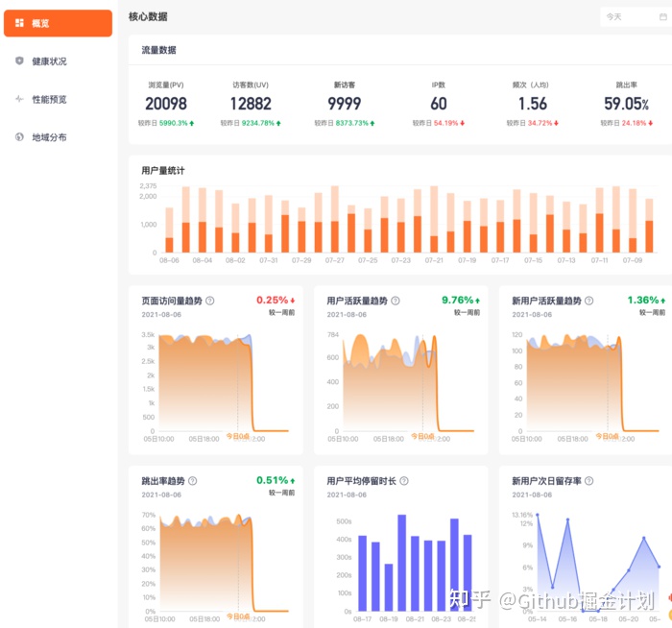Click the 浏览量(PV) value 20098
This screenshot has width=672, height=628.
[x=166, y=104]
